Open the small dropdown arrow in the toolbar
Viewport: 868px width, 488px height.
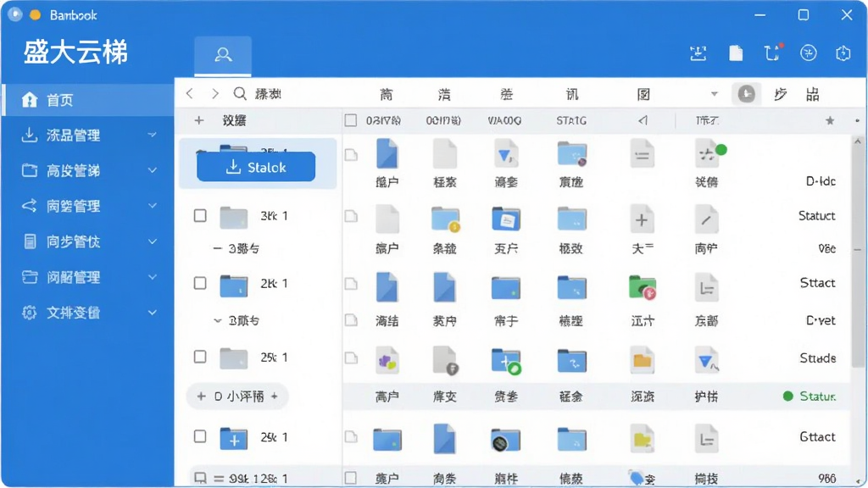[x=714, y=93]
